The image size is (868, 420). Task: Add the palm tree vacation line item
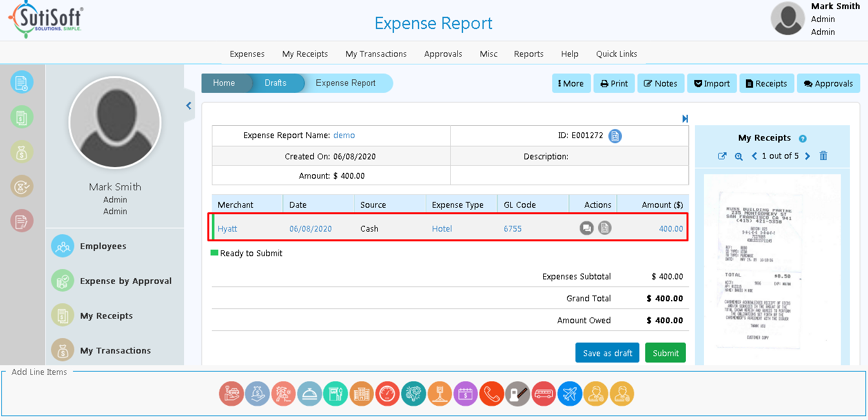tap(284, 394)
